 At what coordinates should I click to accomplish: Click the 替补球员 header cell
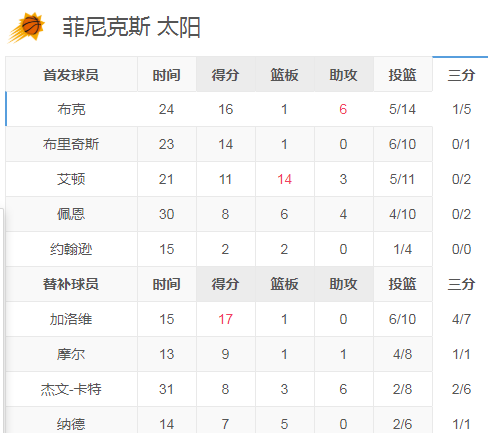point(71,284)
